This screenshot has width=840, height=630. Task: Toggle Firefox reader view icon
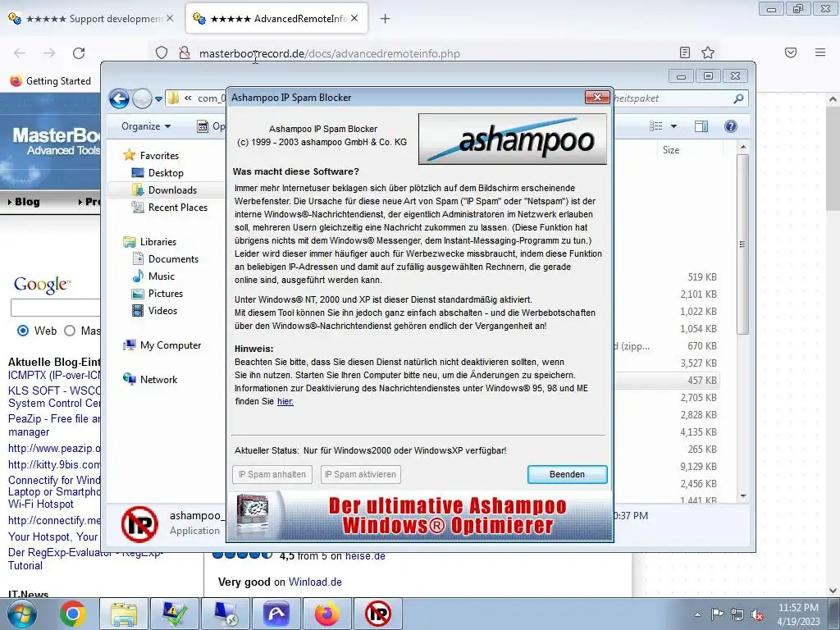point(685,52)
